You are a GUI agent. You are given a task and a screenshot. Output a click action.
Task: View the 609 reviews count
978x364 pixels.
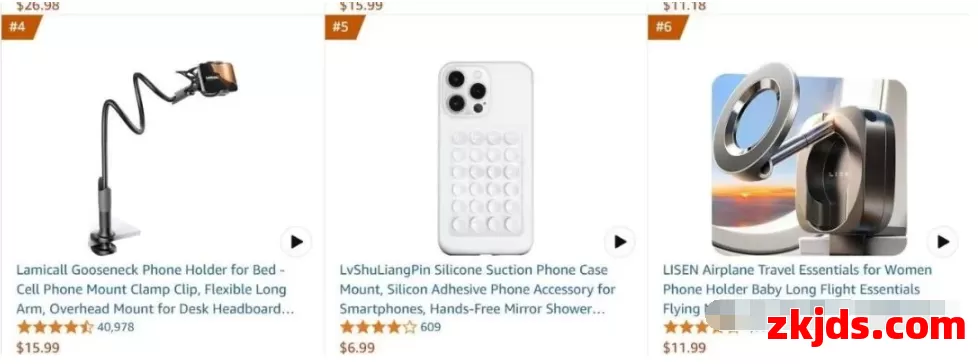coord(430,327)
